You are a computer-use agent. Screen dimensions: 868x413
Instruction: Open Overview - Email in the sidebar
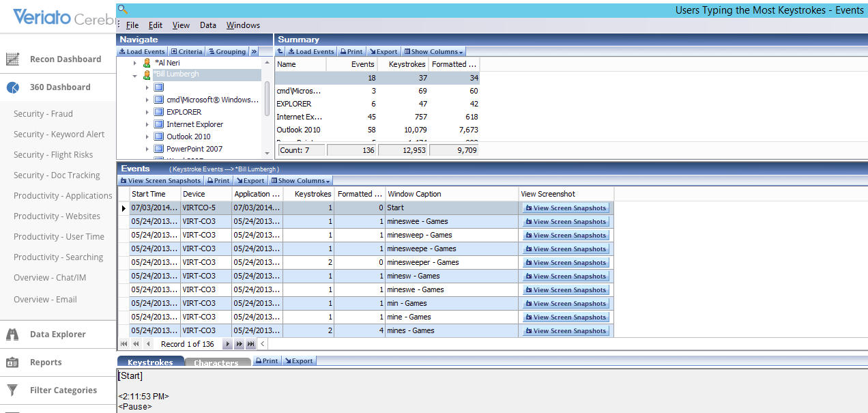pyautogui.click(x=45, y=300)
